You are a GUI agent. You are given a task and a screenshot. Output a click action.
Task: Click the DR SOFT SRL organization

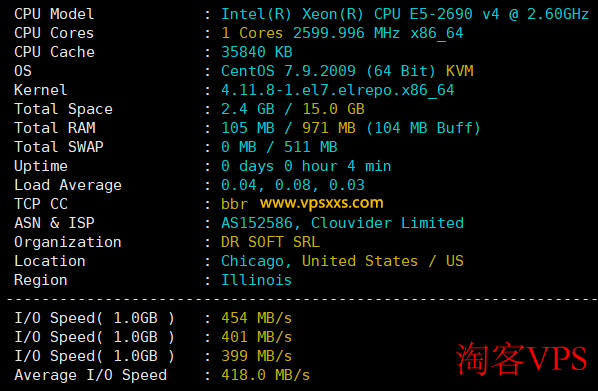[x=270, y=242]
